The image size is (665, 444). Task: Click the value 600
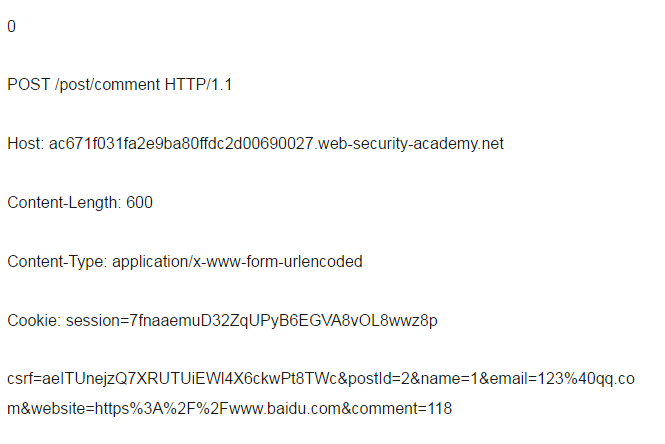point(140,202)
